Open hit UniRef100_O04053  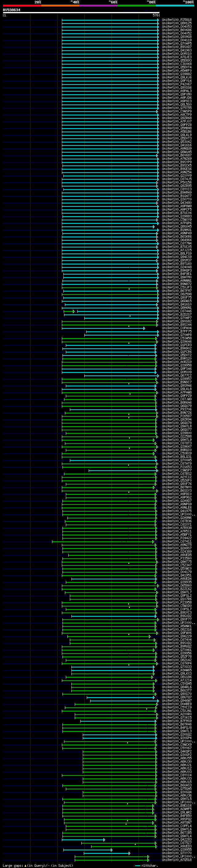coord(177,26)
